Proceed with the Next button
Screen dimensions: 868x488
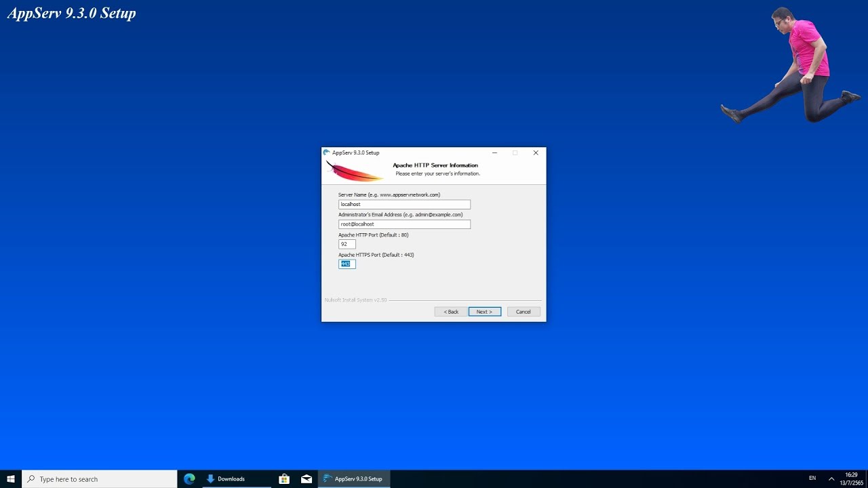485,312
